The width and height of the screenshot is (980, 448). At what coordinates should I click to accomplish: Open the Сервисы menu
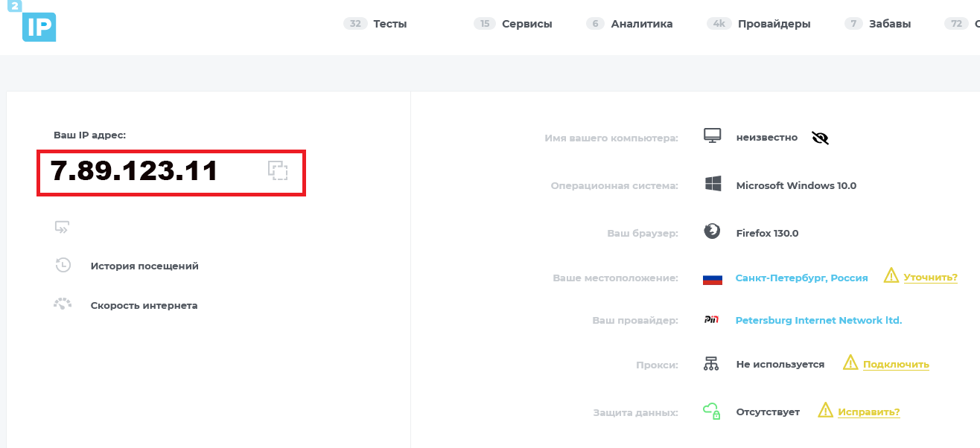pyautogui.click(x=527, y=23)
